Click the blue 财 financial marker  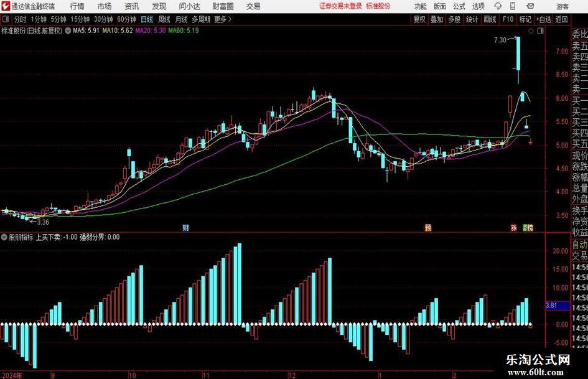(185, 227)
